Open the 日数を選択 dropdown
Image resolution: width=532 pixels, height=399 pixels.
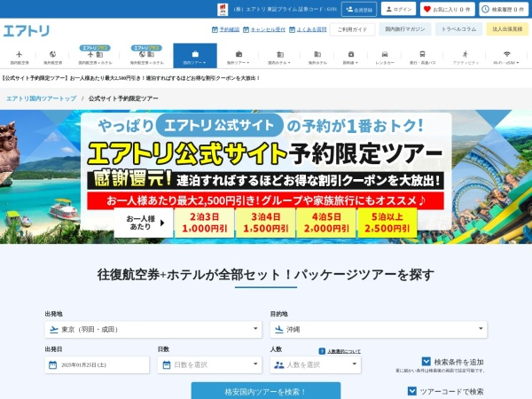[209, 365]
